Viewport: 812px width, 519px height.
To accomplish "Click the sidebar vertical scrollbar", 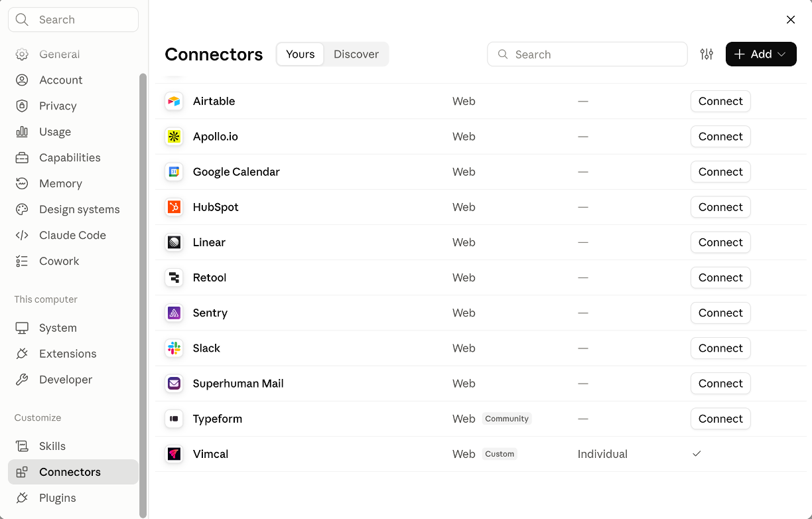I will click(143, 295).
